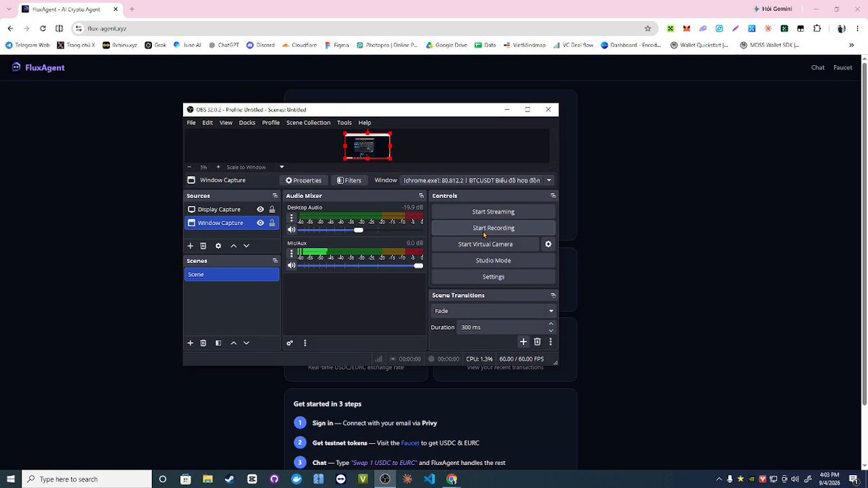This screenshot has width=868, height=488.
Task: Decrease transition Duration with down arrow
Action: coord(551,330)
